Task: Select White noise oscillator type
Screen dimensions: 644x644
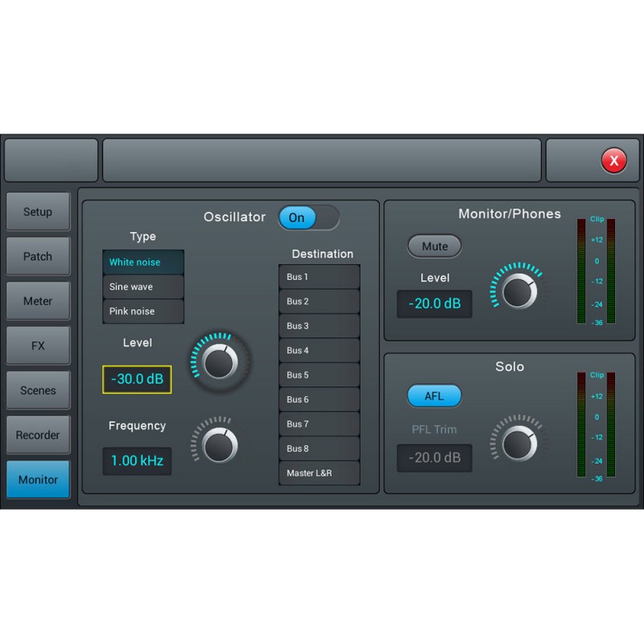Action: (x=143, y=262)
